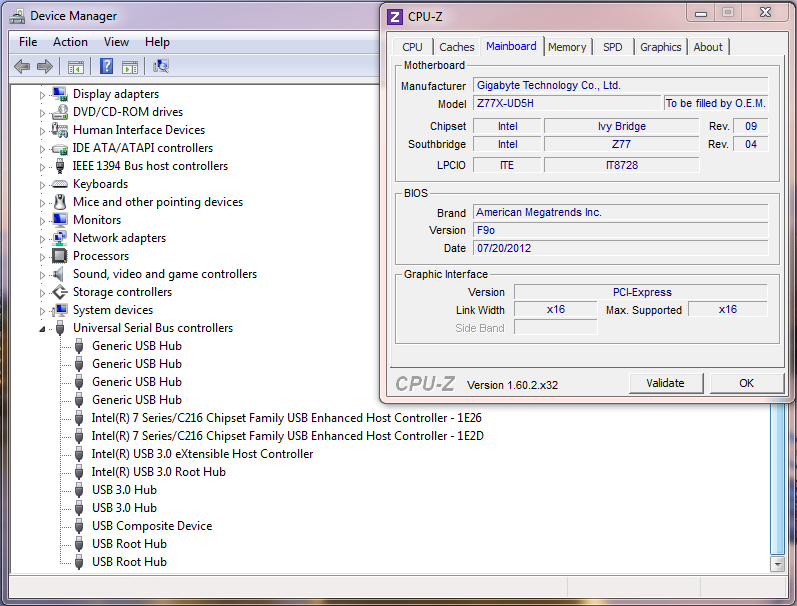Collapse the Universal Serial Bus controllers node
The image size is (797, 606).
[x=43, y=329]
